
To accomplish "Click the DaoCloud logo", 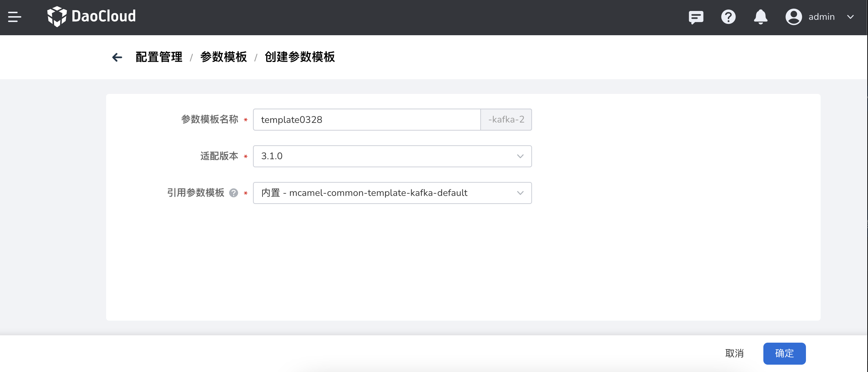I will 91,17.
